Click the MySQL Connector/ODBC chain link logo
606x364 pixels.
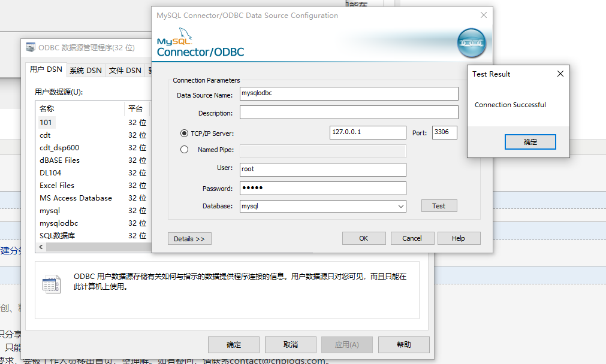click(x=471, y=43)
